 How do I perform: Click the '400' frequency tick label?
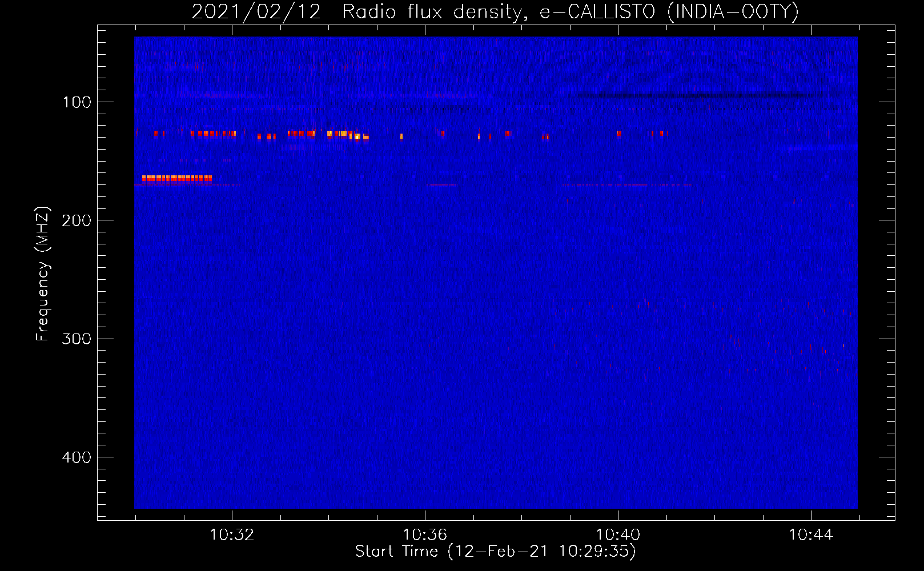tap(77, 457)
